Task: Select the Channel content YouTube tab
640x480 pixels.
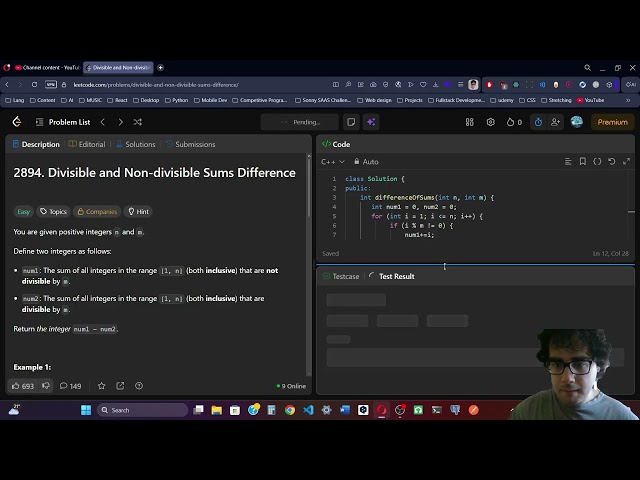Action: pos(47,67)
